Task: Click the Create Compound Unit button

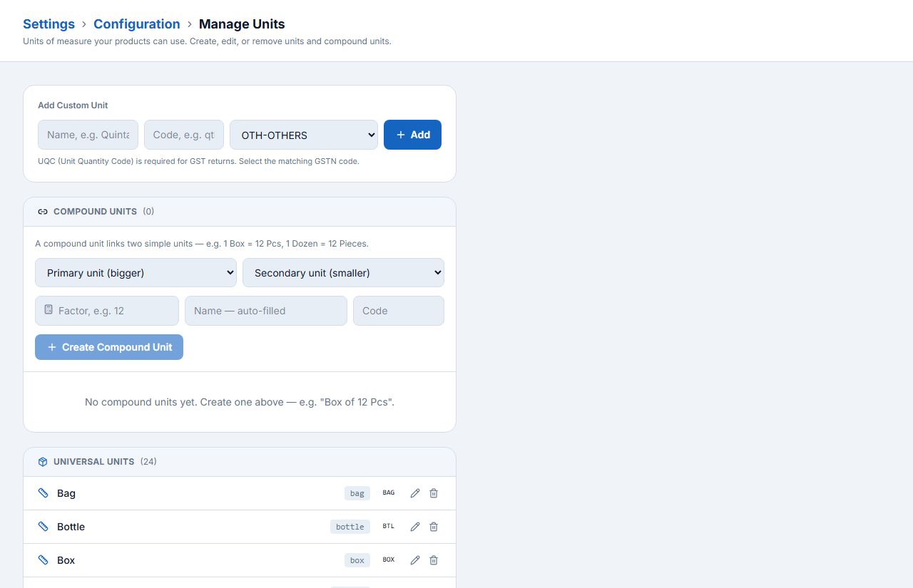Action: point(109,347)
